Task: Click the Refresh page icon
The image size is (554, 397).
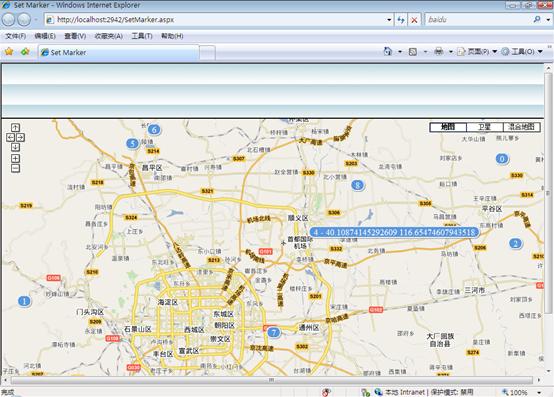Action: 401,20
